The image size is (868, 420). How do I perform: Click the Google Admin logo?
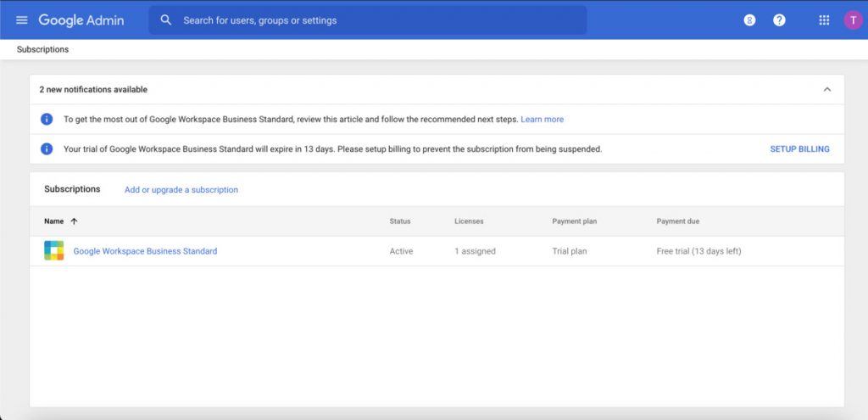click(x=81, y=20)
